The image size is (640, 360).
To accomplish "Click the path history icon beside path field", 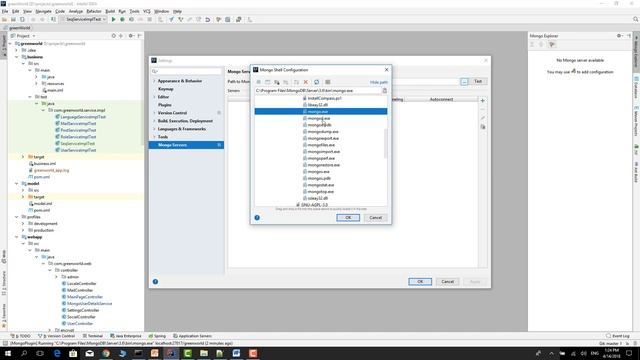I will (384, 91).
